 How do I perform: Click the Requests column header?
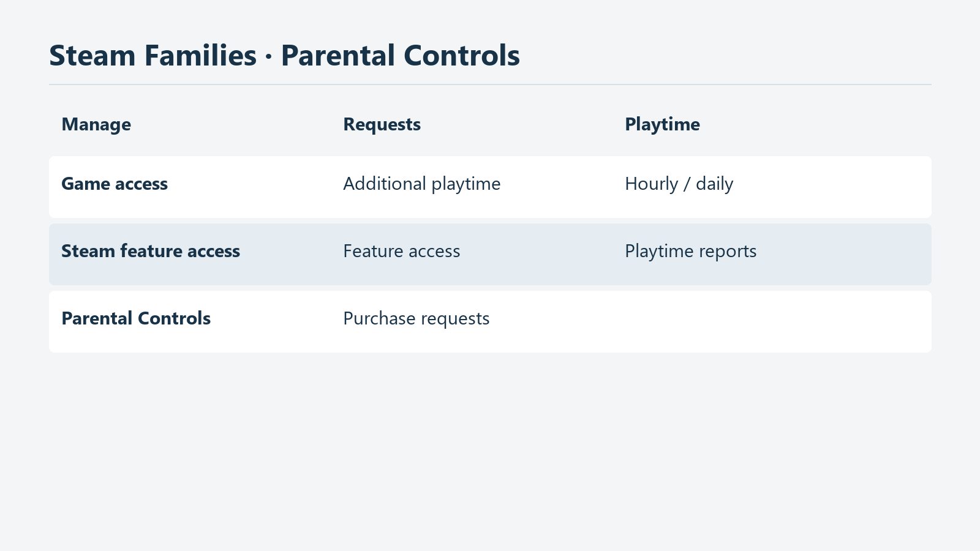(382, 124)
